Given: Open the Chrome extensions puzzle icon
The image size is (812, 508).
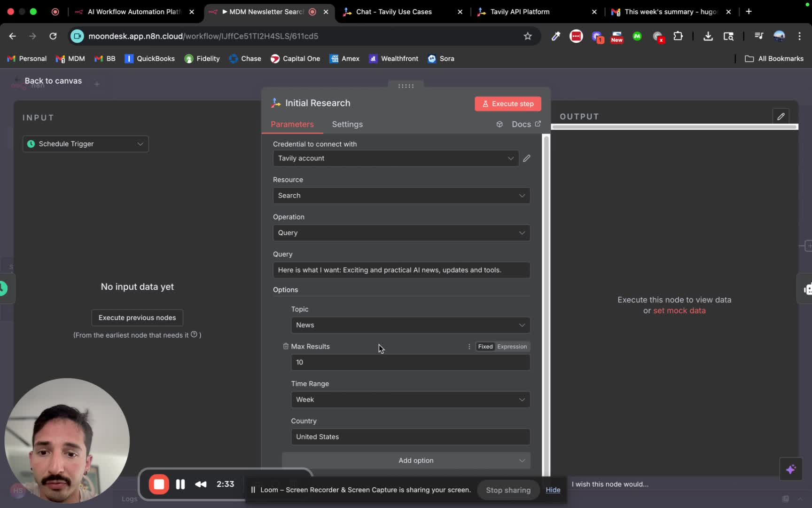Looking at the screenshot, I should [678, 36].
